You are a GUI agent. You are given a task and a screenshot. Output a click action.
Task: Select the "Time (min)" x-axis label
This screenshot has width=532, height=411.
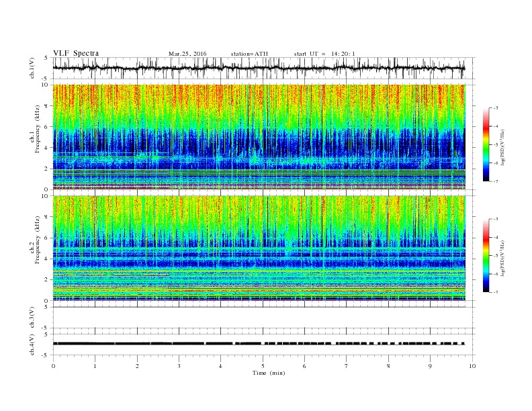tap(269, 373)
